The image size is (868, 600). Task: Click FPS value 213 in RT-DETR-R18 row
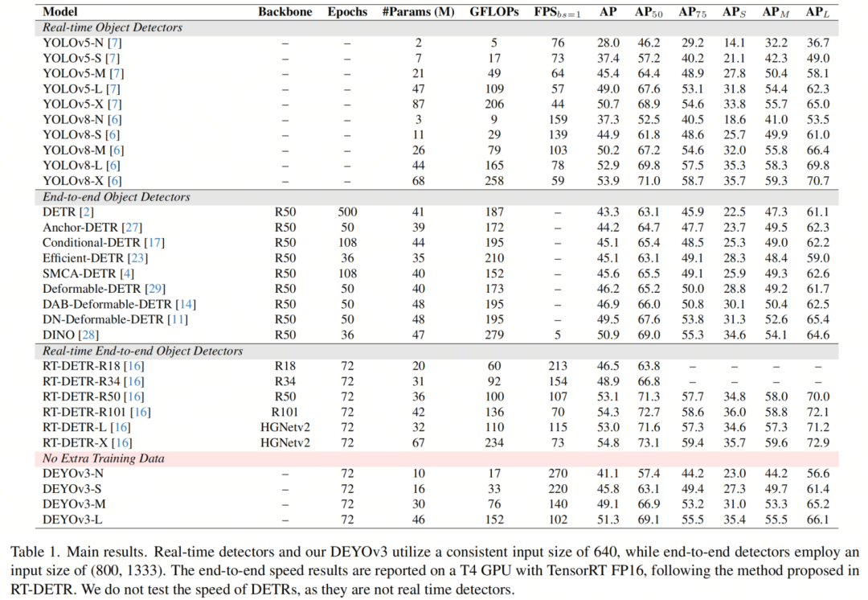coord(558,366)
